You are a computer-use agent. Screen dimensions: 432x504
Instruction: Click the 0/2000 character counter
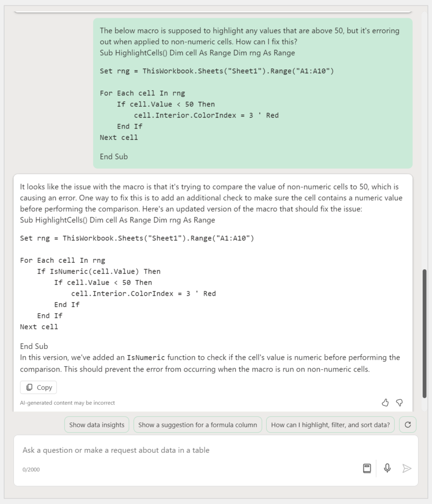31,470
